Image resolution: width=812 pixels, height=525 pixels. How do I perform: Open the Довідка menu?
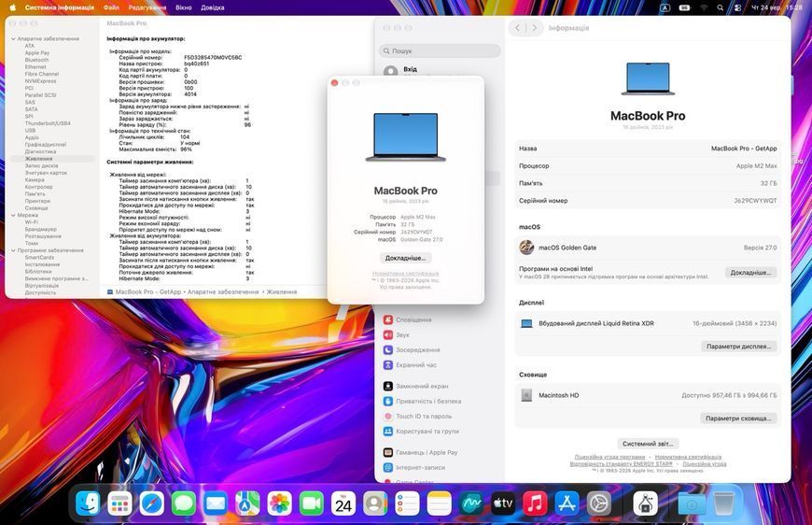click(x=212, y=7)
